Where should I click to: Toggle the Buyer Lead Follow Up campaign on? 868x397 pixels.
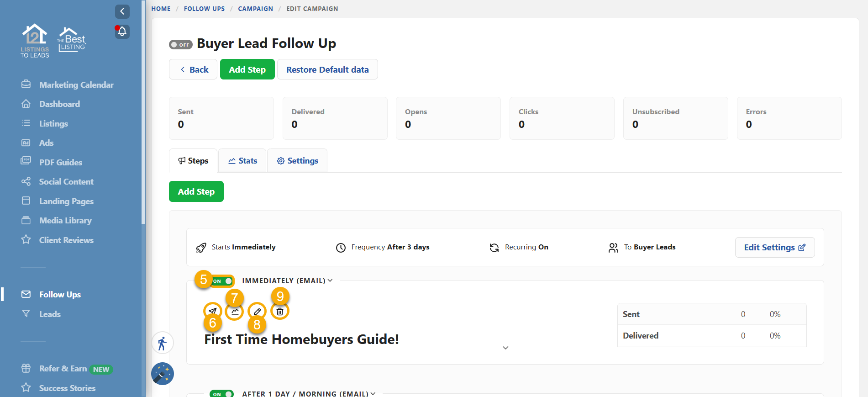point(181,45)
